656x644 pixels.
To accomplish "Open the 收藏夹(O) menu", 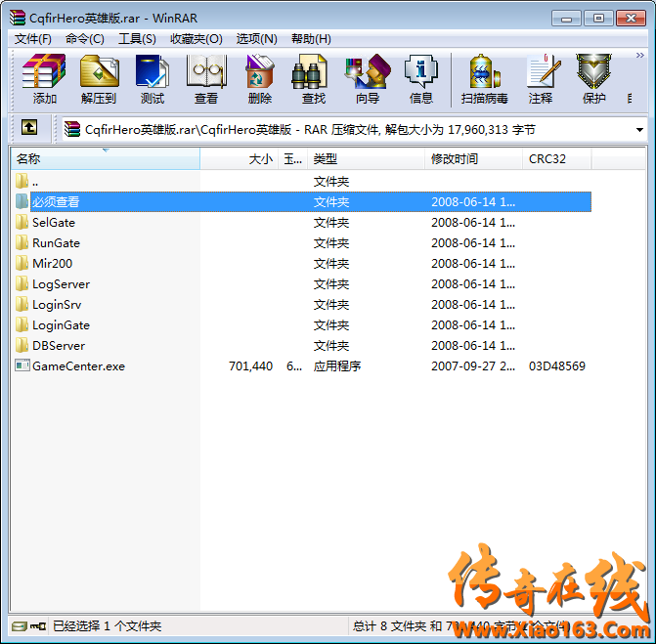I will 197,39.
